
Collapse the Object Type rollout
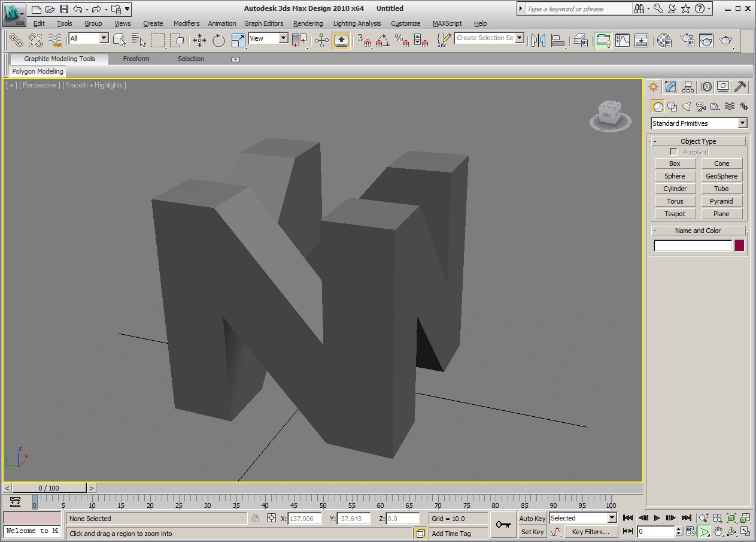pyautogui.click(x=698, y=141)
